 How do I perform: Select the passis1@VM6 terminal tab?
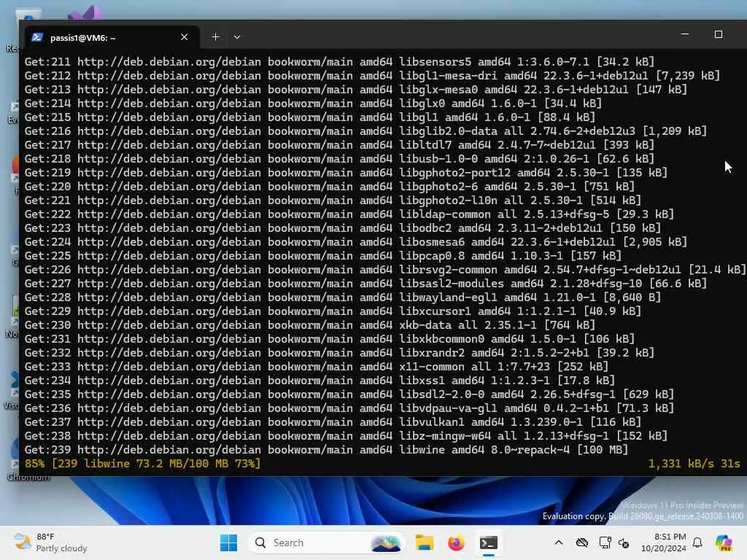pyautogui.click(x=112, y=37)
